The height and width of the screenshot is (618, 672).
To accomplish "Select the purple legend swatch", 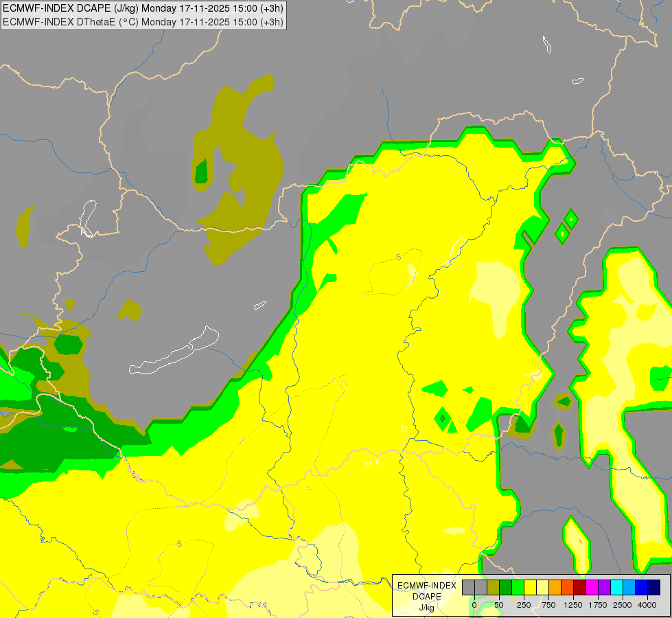I will pyautogui.click(x=605, y=587).
